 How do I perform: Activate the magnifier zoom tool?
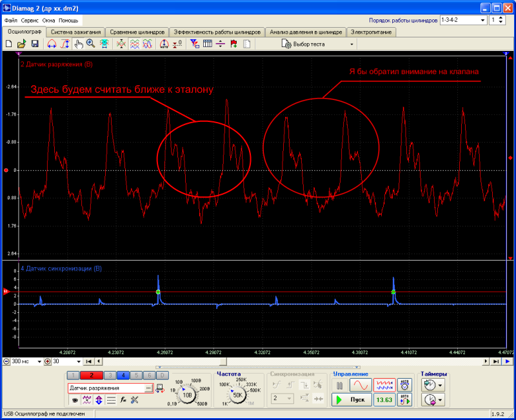91,44
